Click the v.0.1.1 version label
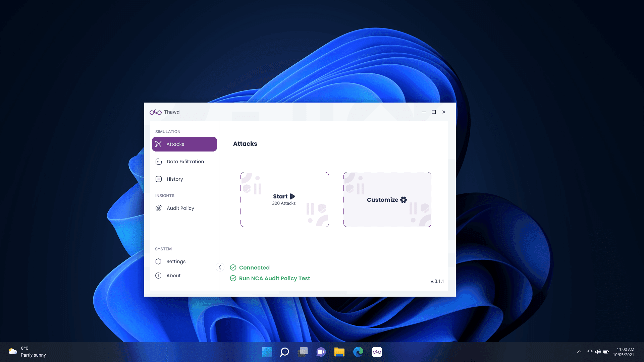This screenshot has height=362, width=644. pyautogui.click(x=437, y=281)
